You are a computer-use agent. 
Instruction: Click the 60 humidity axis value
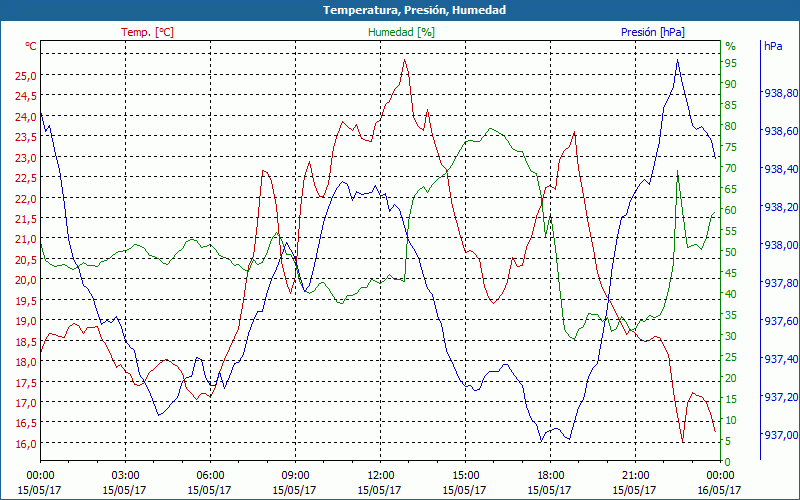click(x=731, y=210)
